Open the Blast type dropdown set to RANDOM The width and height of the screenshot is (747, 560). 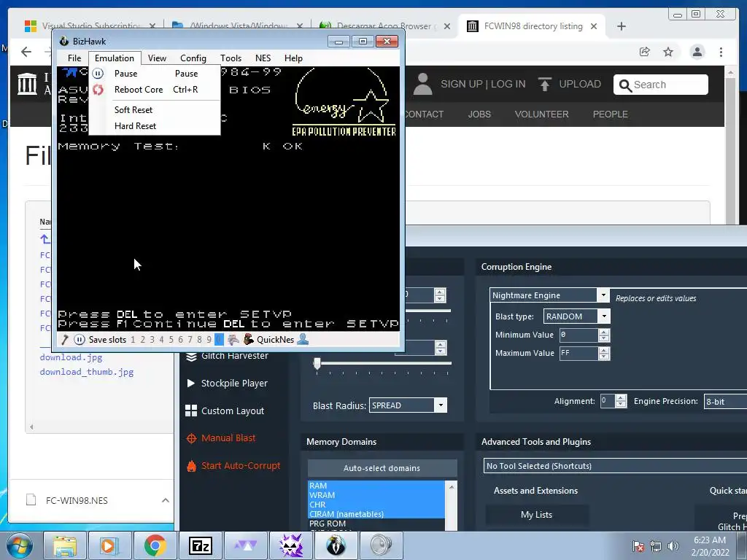[576, 316]
